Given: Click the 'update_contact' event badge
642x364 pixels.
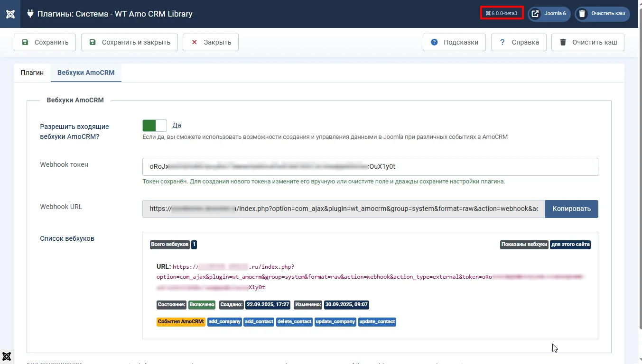Looking at the screenshot, I should pyautogui.click(x=377, y=322).
